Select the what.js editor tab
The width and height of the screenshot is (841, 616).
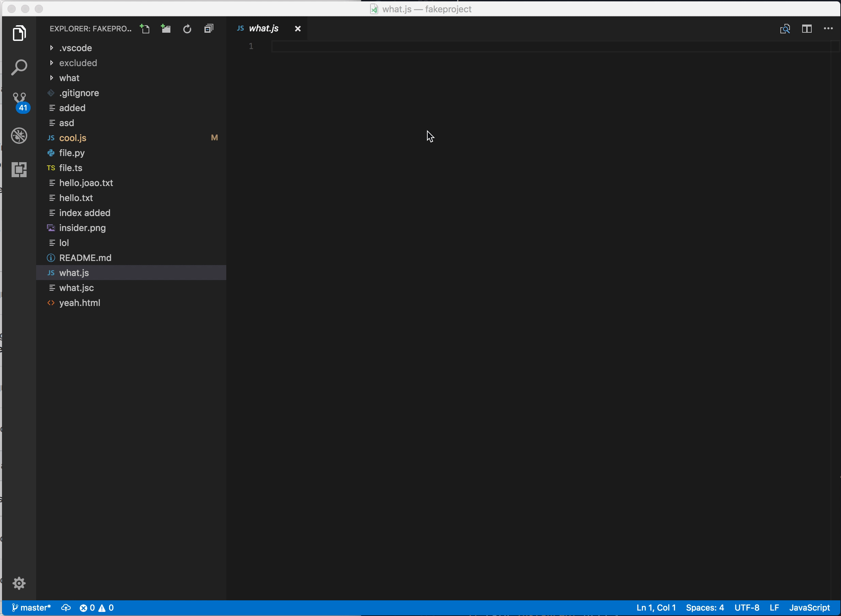(x=263, y=29)
